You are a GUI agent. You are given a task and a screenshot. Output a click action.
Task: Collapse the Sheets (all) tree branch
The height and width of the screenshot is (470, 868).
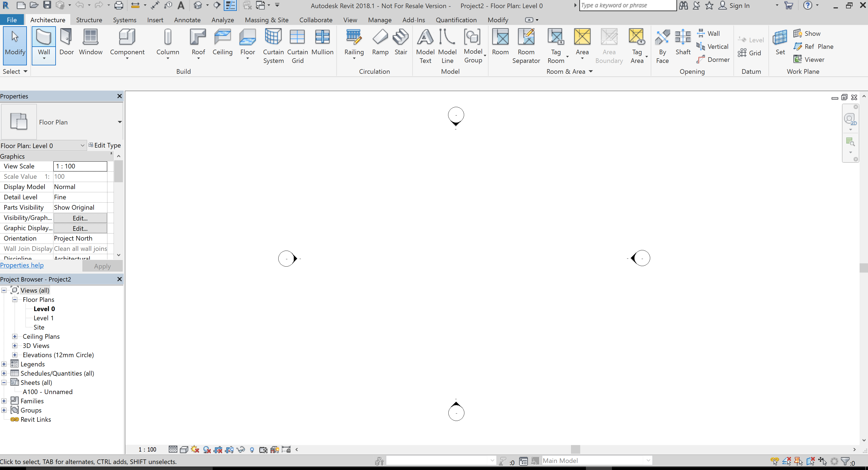click(4, 382)
